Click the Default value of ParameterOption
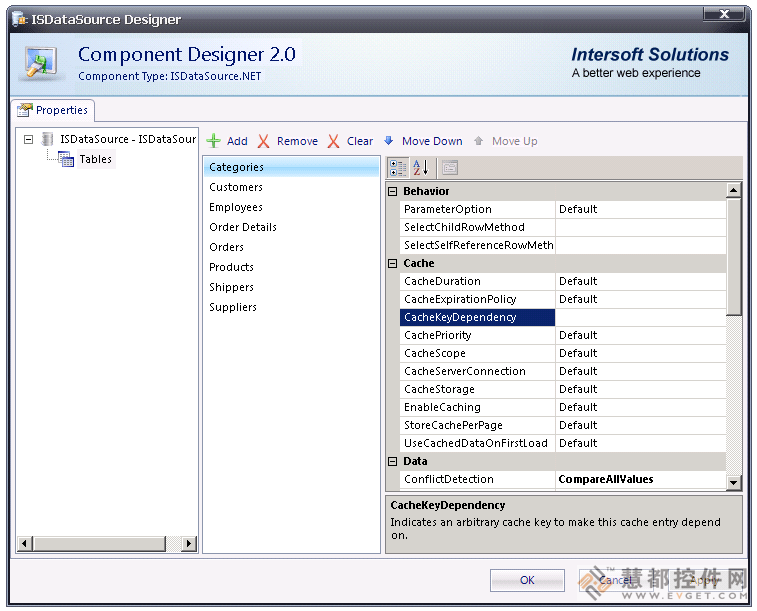This screenshot has height=611, width=757. click(x=641, y=209)
